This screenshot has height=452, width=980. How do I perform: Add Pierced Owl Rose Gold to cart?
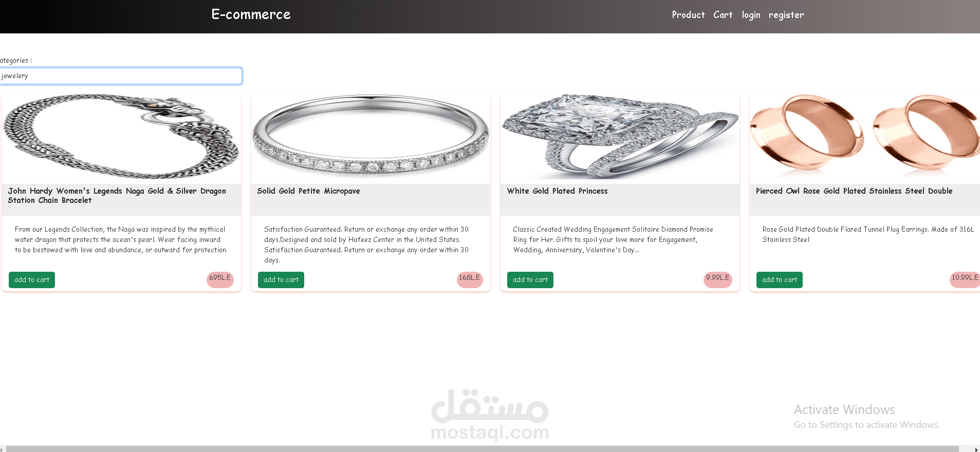(x=780, y=280)
